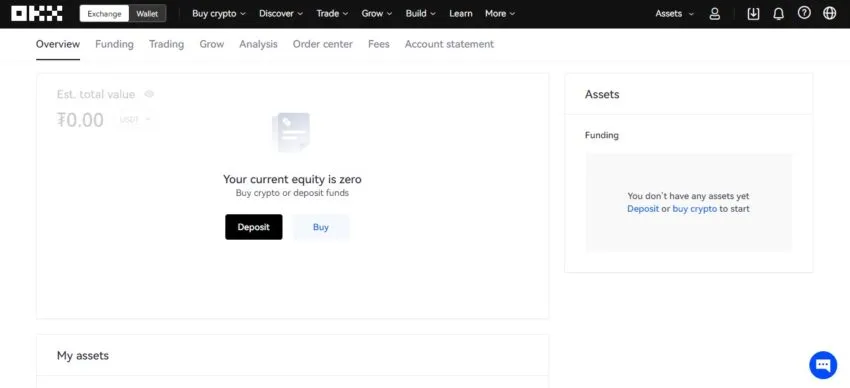Image resolution: width=850 pixels, height=388 pixels.
Task: Open the help question mark icon
Action: [x=804, y=13]
